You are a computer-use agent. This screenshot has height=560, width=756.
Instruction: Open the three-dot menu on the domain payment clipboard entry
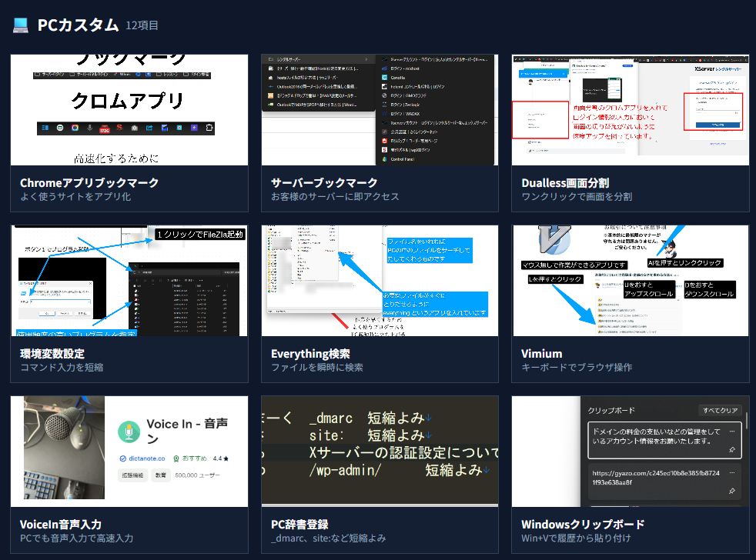[x=733, y=432]
